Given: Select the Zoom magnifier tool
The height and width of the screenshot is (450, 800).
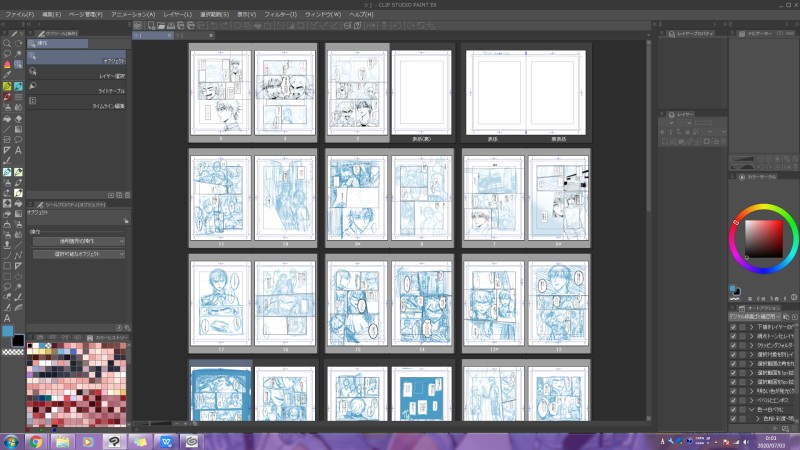Looking at the screenshot, I should click(7, 43).
